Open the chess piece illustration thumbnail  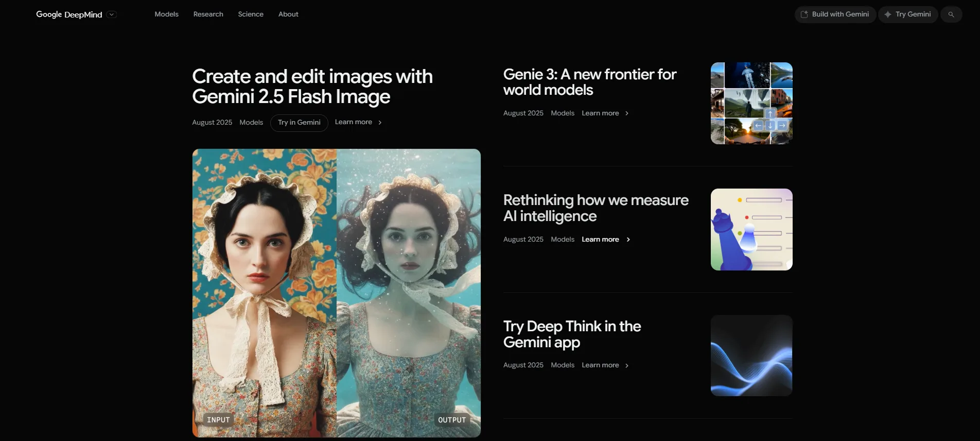751,229
